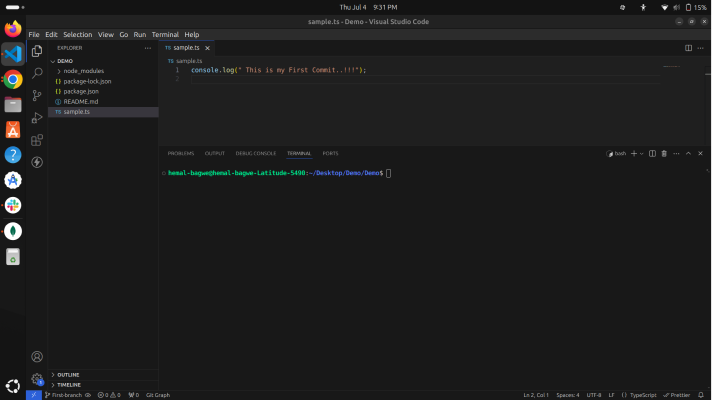Select the bash terminal profile label

tap(616, 153)
